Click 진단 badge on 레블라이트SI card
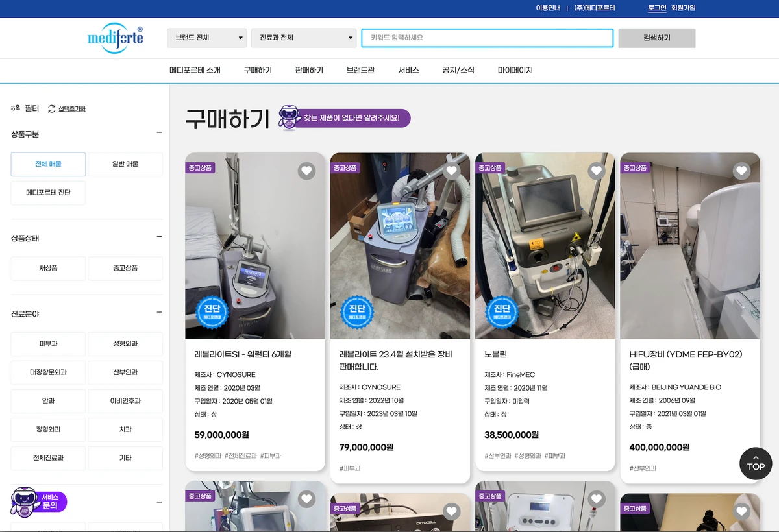The width and height of the screenshot is (779, 532). coord(212,311)
